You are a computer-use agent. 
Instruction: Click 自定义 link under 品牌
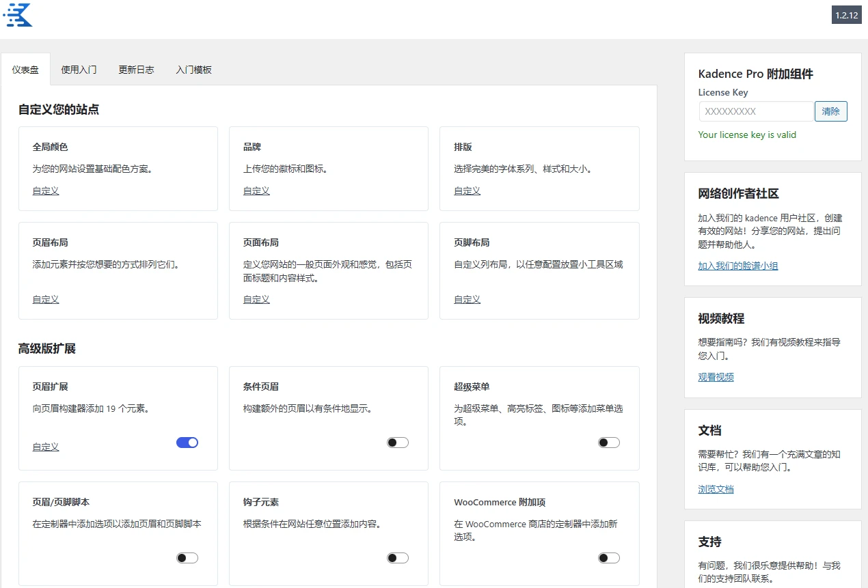click(x=256, y=191)
